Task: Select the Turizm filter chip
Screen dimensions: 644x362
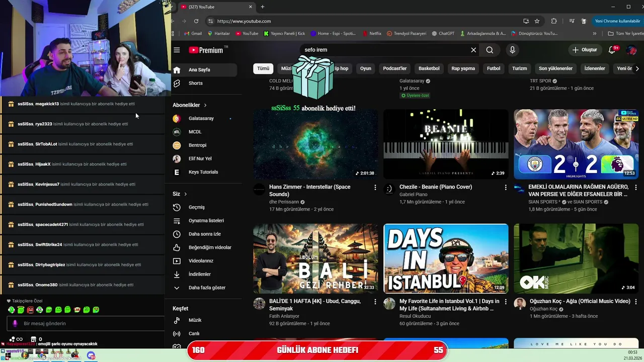Action: coord(520,68)
